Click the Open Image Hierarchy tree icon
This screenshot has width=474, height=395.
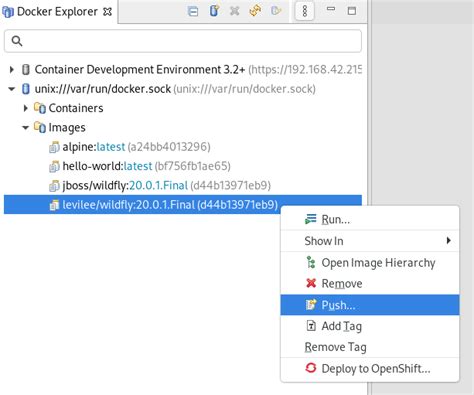(x=311, y=262)
